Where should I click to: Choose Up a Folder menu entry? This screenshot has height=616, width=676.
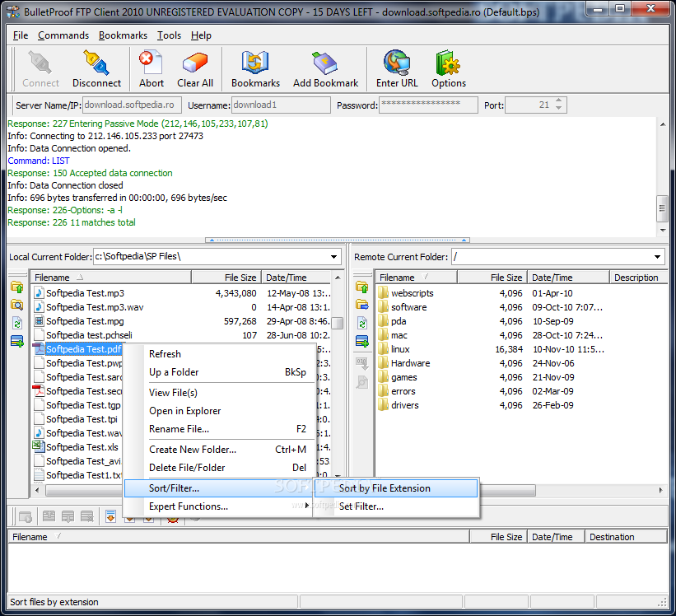click(219, 372)
